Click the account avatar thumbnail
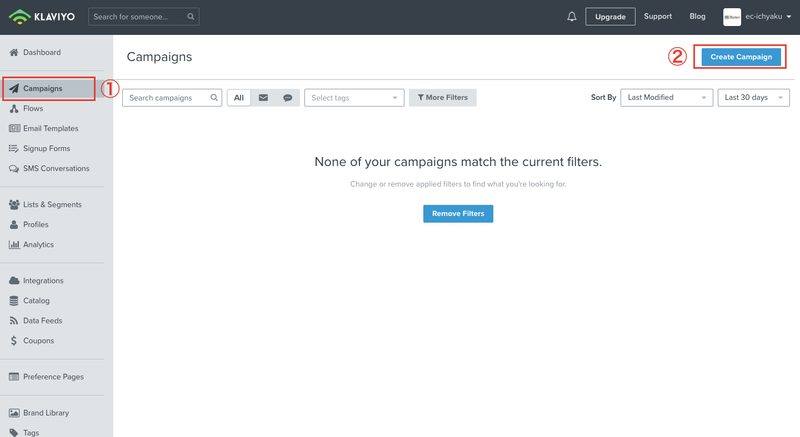 click(732, 17)
